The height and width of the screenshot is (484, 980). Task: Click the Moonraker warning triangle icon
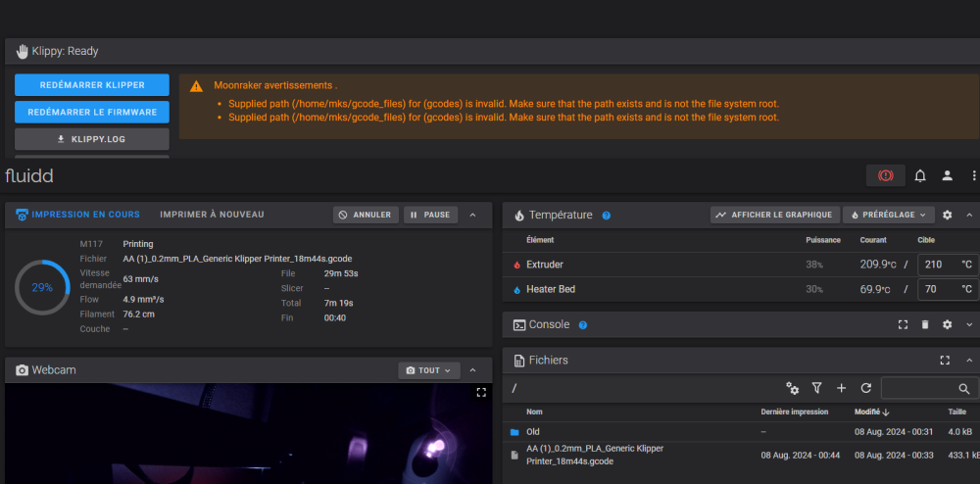[x=196, y=86]
